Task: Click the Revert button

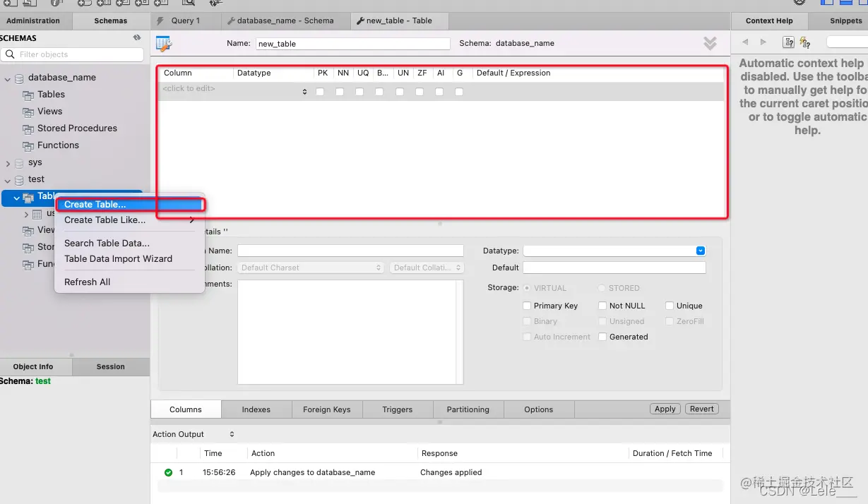Action: pos(702,409)
